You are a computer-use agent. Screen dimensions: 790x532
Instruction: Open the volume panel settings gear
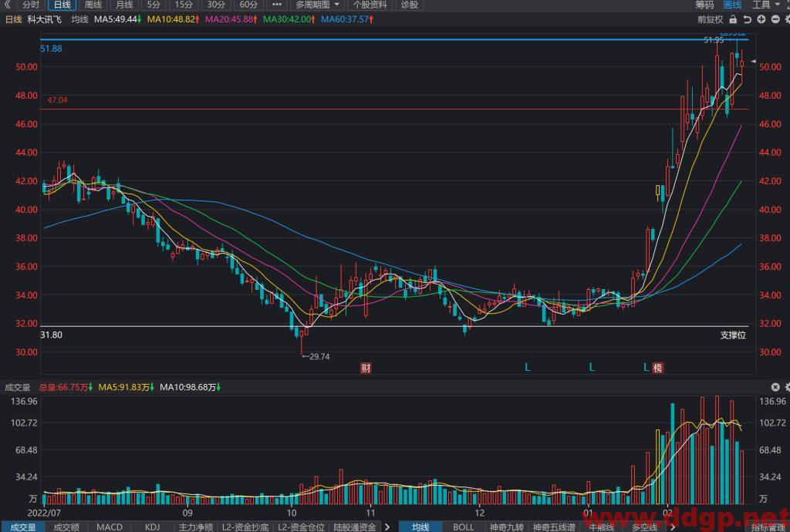tap(787, 387)
